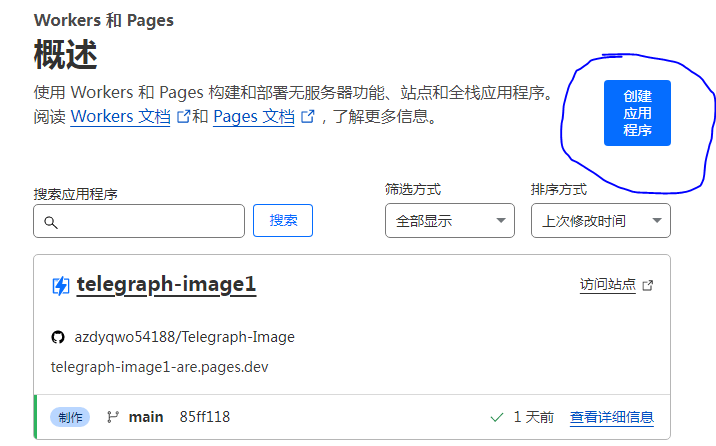Open the 查看详细信息 link
716x446 pixels.
point(612,417)
